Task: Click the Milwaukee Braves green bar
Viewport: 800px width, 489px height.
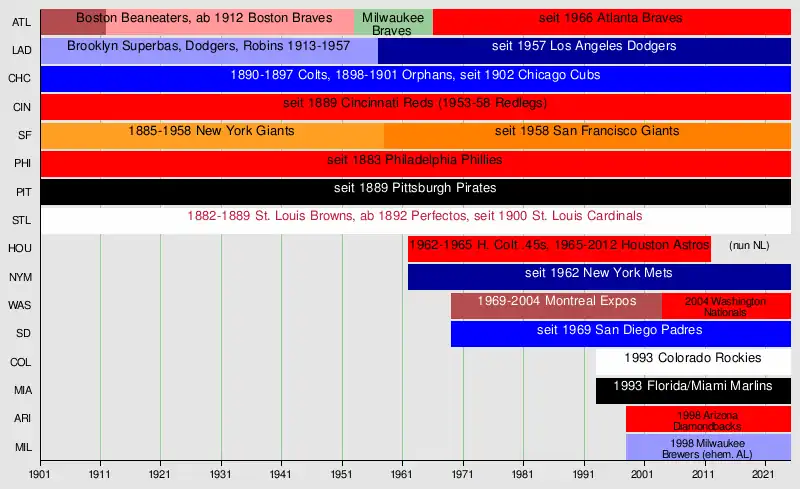Action: 393,24
